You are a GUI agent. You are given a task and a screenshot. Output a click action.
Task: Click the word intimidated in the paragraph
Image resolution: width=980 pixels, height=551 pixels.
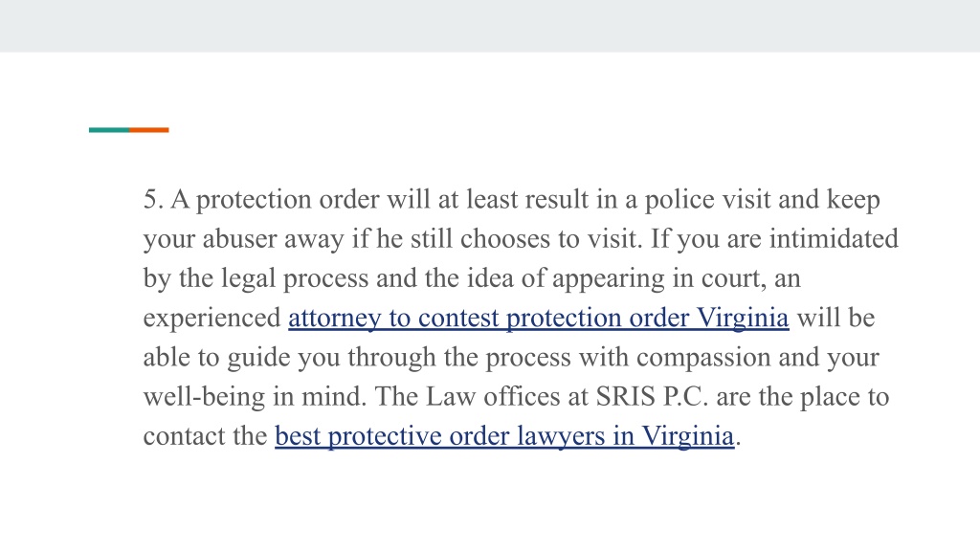coord(834,238)
